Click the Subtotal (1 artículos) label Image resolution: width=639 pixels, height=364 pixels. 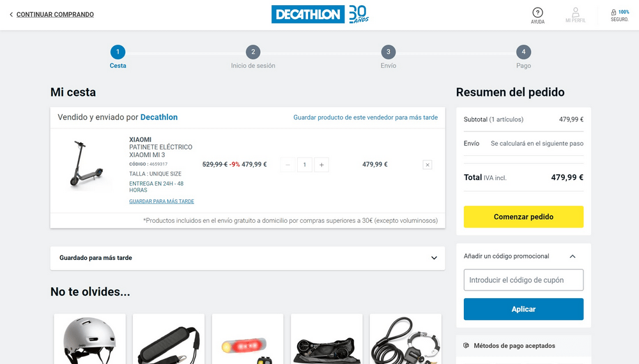point(493,119)
